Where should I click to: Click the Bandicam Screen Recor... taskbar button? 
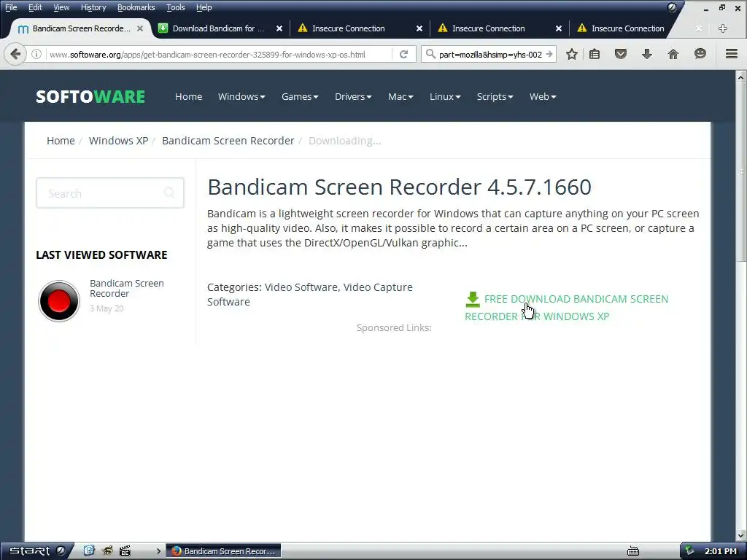223,551
